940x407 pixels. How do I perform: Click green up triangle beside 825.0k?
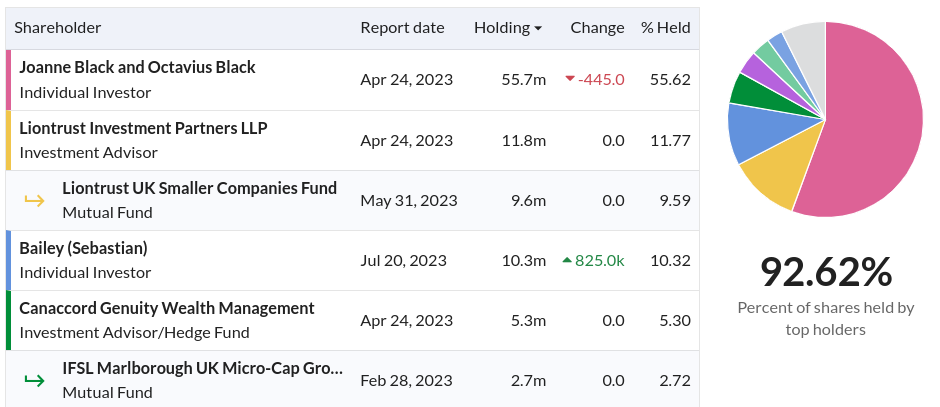[x=567, y=260]
